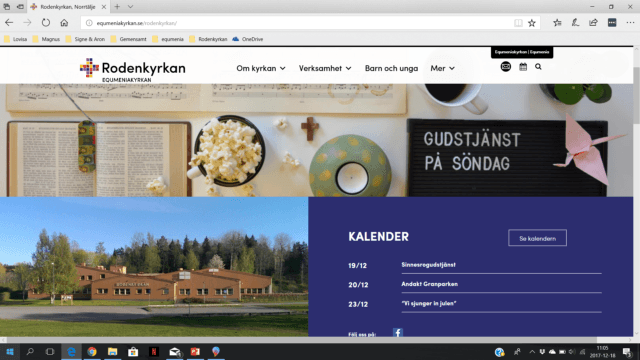Share this web page
This screenshot has height=360, width=640.
(x=593, y=23)
